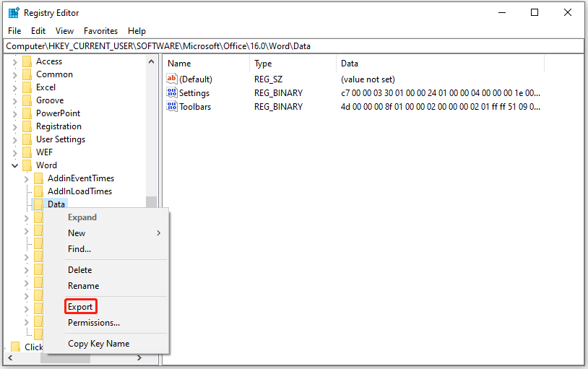The height and width of the screenshot is (369, 588).
Task: Select the Settings binary value icon
Action: click(172, 93)
